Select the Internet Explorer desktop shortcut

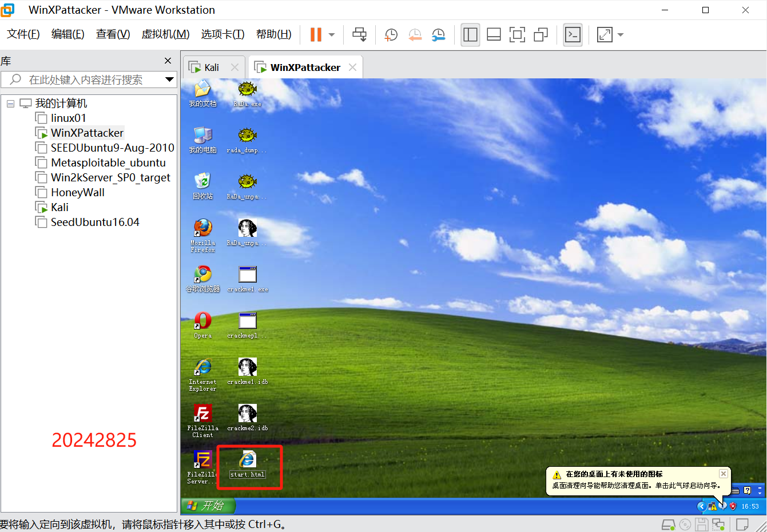point(203,375)
